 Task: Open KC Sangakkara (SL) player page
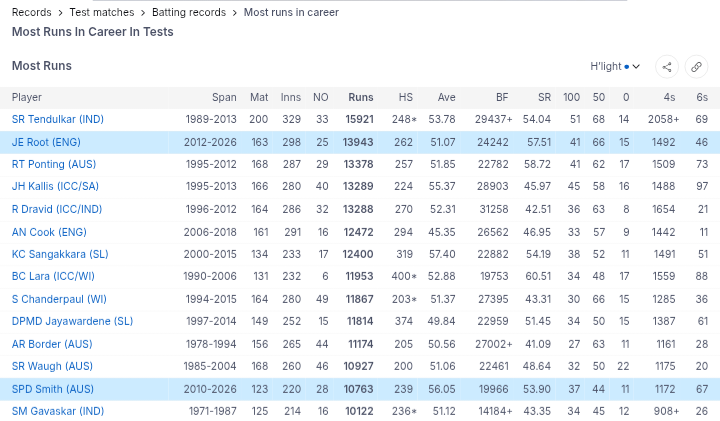58,254
